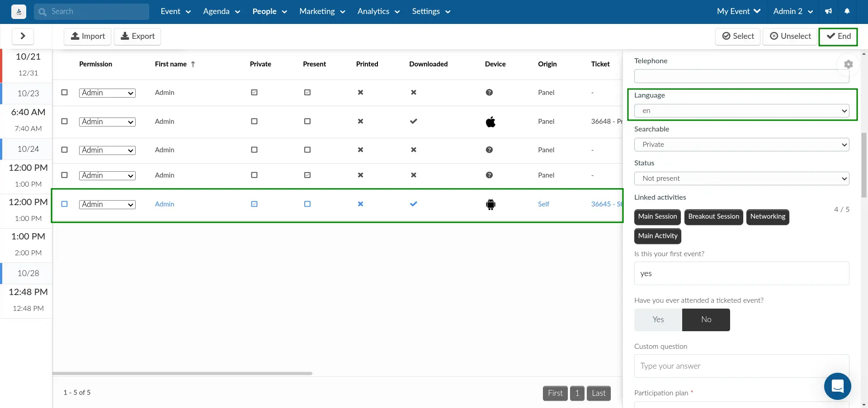This screenshot has height=408, width=868.
Task: Select the 10/23 date in the sidebar
Action: [28, 94]
